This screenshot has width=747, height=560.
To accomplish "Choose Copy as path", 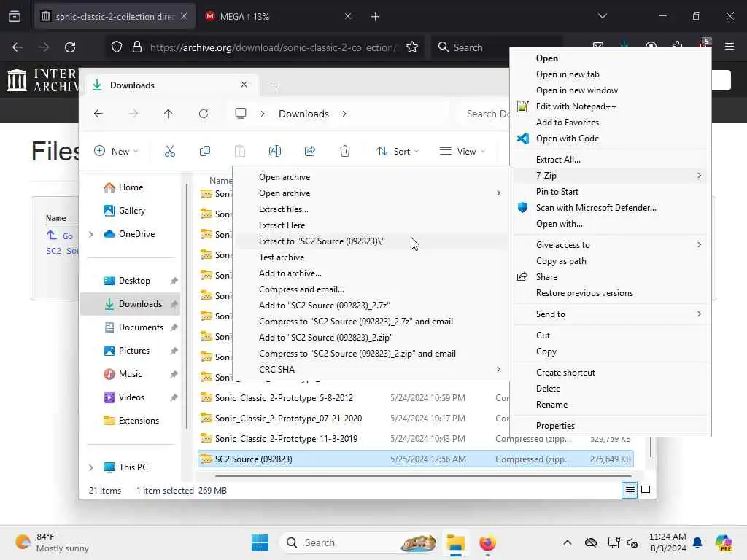I will [x=611, y=261].
